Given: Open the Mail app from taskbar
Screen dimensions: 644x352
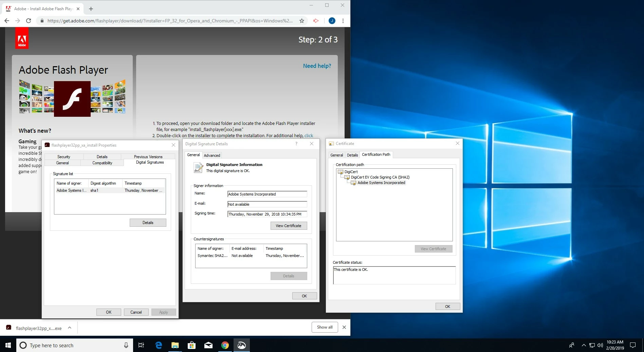Looking at the screenshot, I should tap(208, 345).
